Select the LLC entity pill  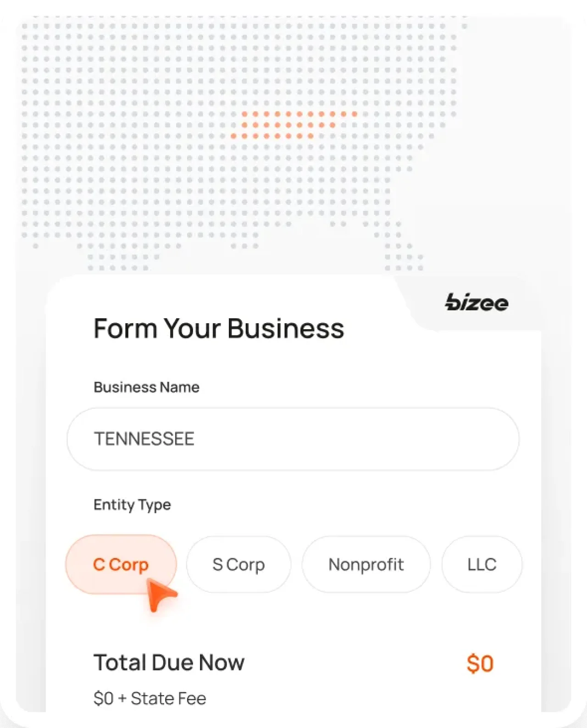(481, 564)
